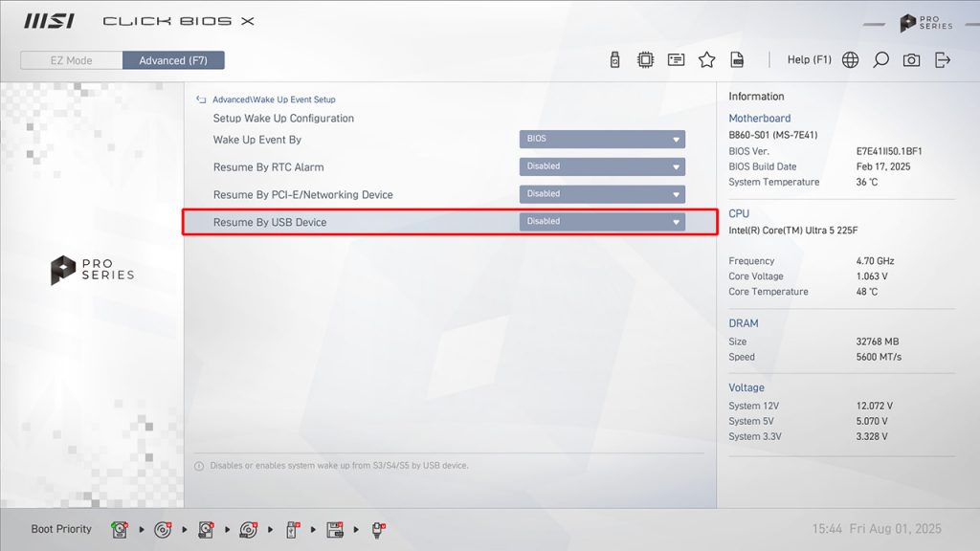
Task: Select the Resume By RTC Alarm label
Action: [x=268, y=167]
